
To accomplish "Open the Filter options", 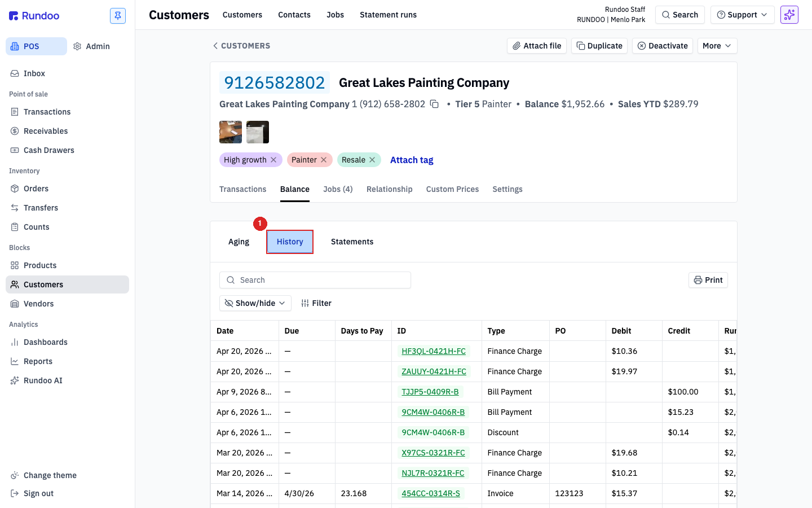I will 316,303.
